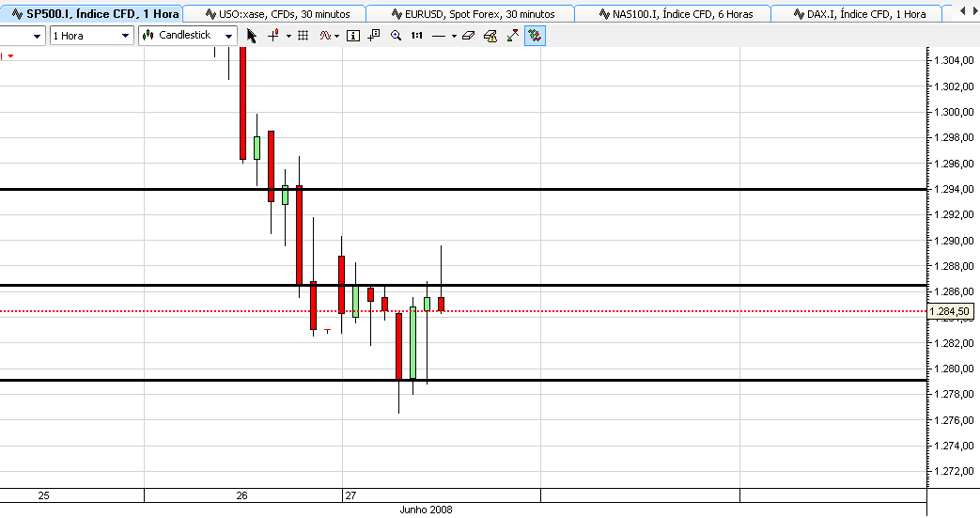The image size is (980, 518).
Task: Select the zoom magnifier tool
Action: pos(396,36)
